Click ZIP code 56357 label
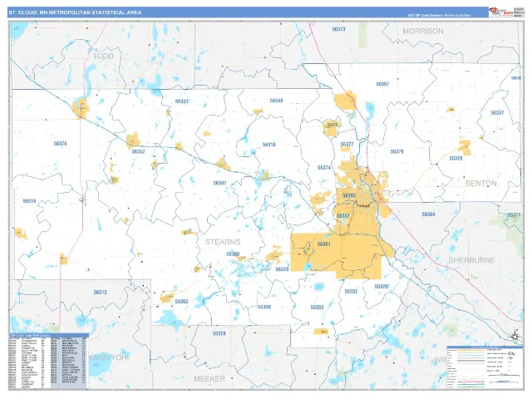This screenshot has height=399, width=532. coord(497,113)
